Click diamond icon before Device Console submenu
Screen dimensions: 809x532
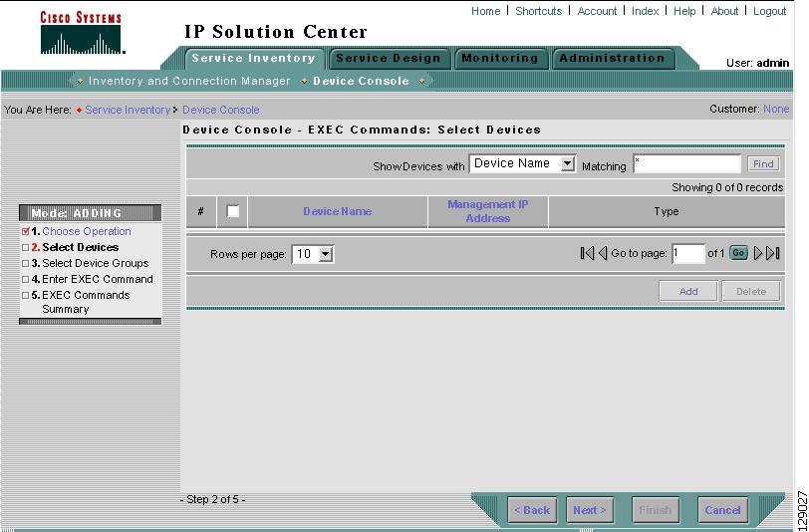(x=304, y=81)
